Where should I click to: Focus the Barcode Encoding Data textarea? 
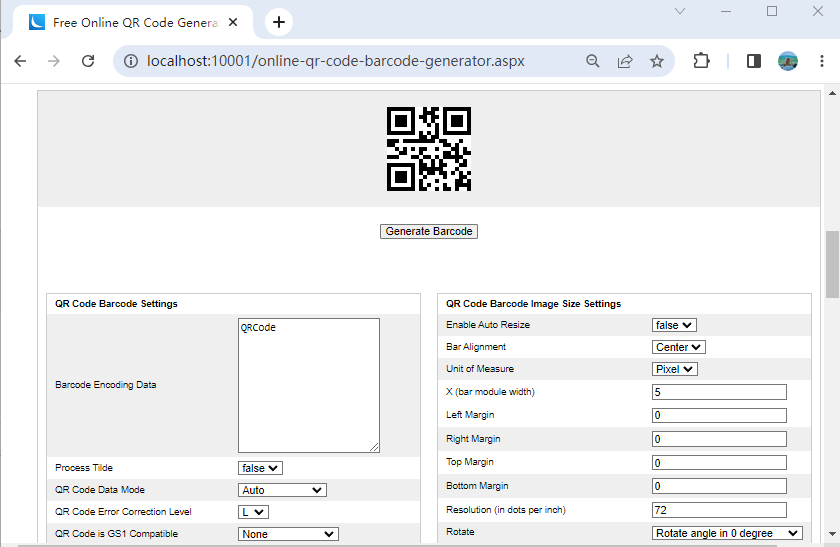click(309, 385)
